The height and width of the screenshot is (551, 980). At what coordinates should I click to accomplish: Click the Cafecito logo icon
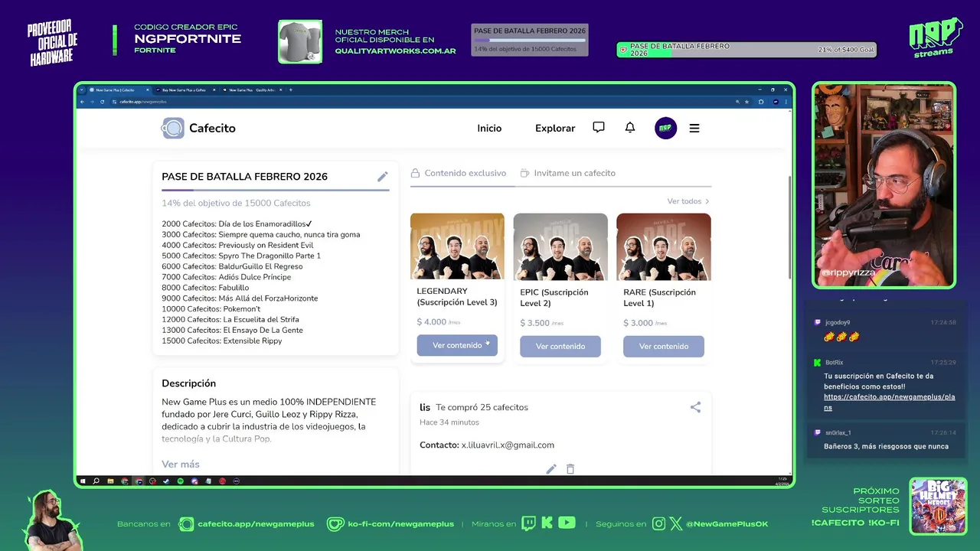tap(173, 128)
